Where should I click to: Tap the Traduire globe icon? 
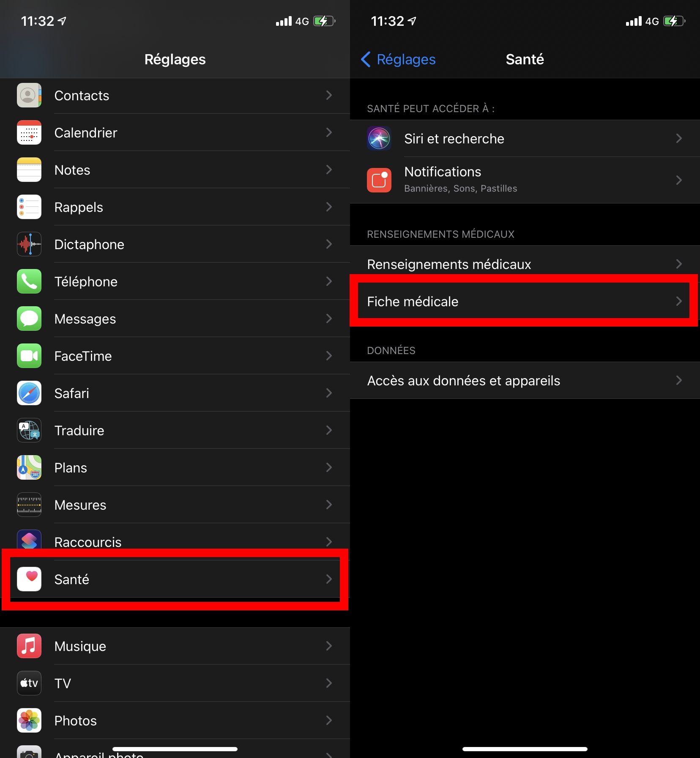click(x=29, y=431)
